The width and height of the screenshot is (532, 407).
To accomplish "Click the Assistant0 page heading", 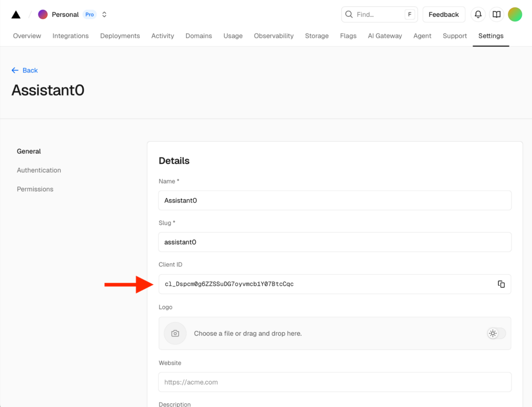I will point(48,90).
